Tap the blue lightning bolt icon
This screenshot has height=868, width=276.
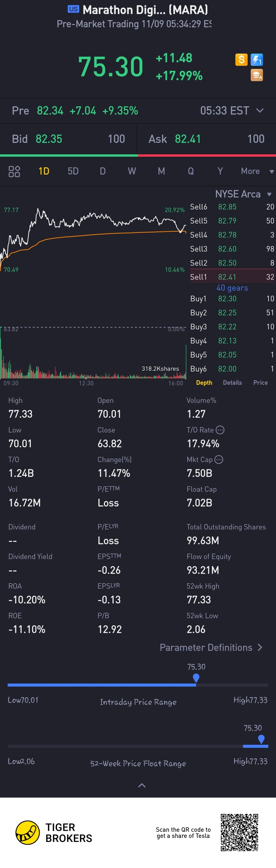point(257,60)
